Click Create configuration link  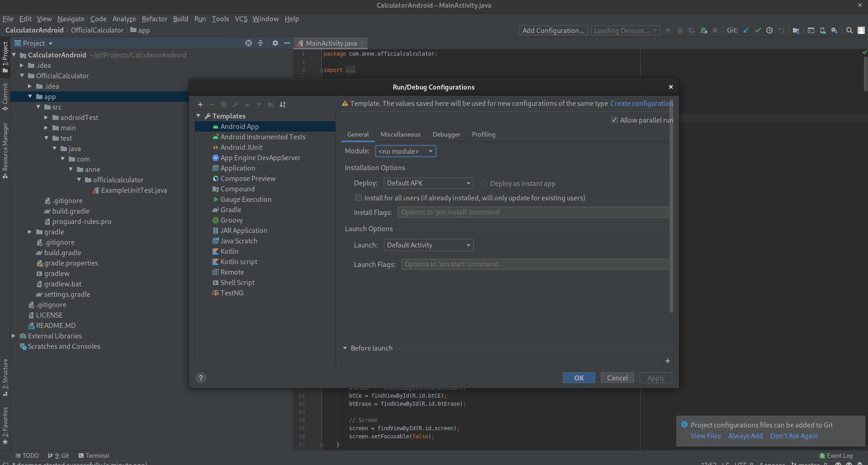(x=642, y=104)
